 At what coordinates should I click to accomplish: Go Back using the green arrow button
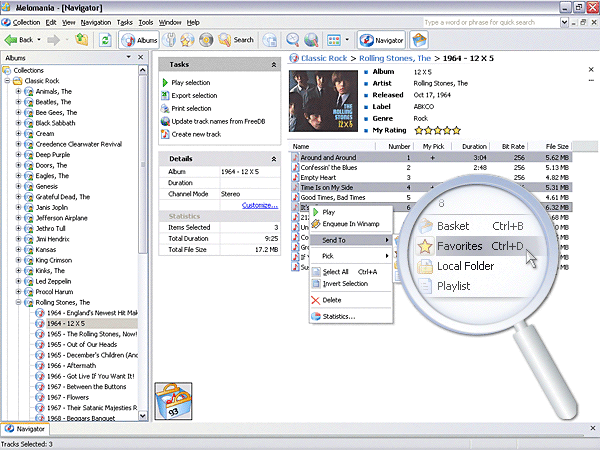[x=18, y=40]
